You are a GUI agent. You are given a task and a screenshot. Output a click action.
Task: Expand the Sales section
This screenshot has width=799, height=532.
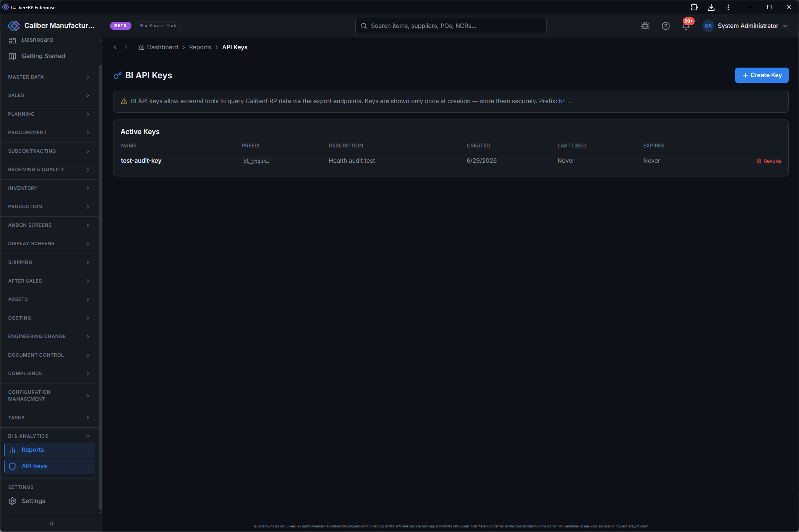[50, 95]
